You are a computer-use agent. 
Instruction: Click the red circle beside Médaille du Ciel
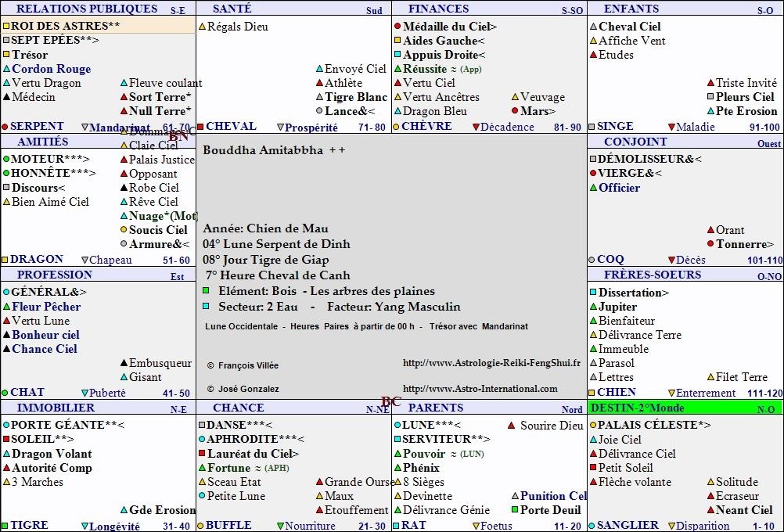[397, 27]
